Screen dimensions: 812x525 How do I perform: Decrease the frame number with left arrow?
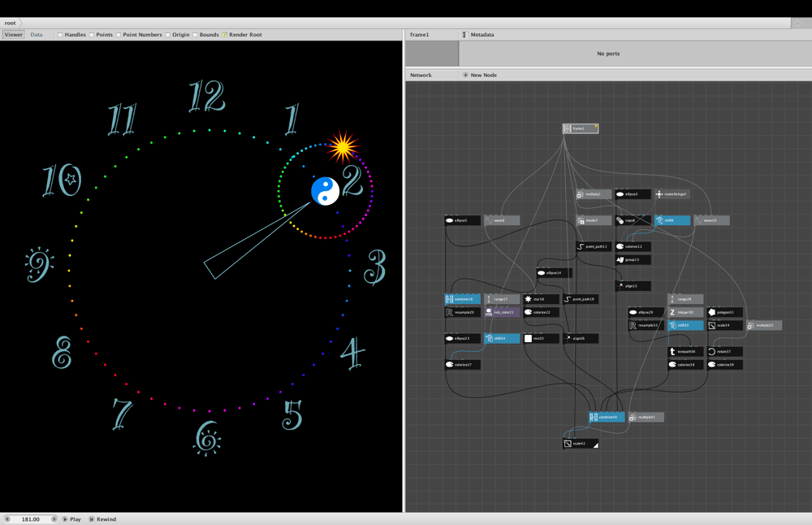[7, 519]
